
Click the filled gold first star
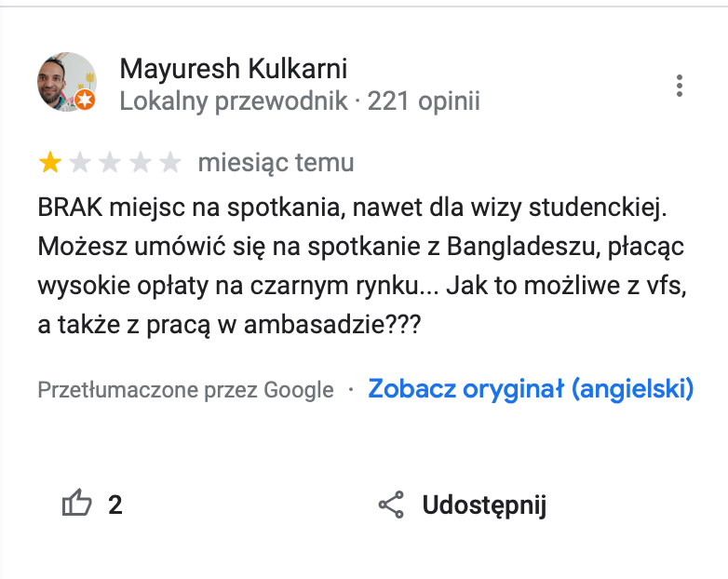point(49,164)
